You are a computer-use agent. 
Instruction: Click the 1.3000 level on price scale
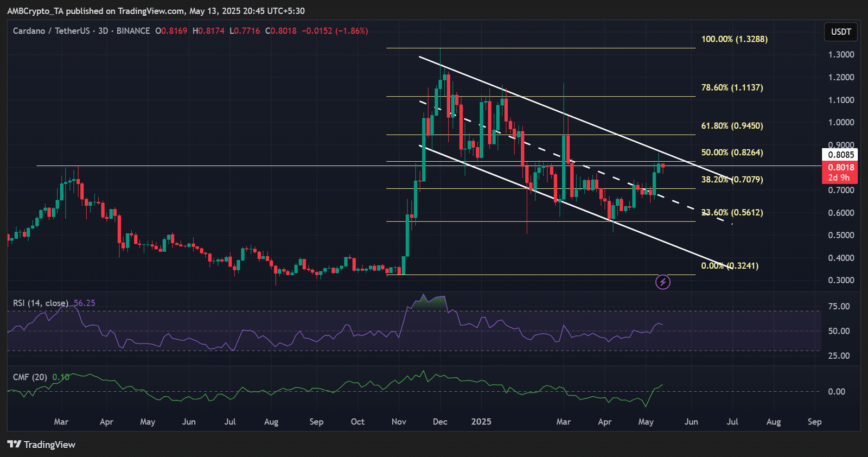[841, 54]
